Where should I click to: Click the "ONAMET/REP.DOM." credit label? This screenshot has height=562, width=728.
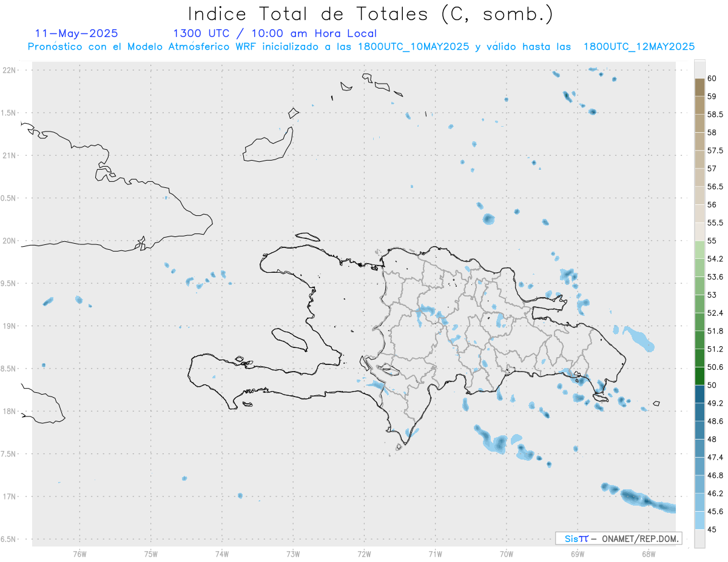coord(639,538)
